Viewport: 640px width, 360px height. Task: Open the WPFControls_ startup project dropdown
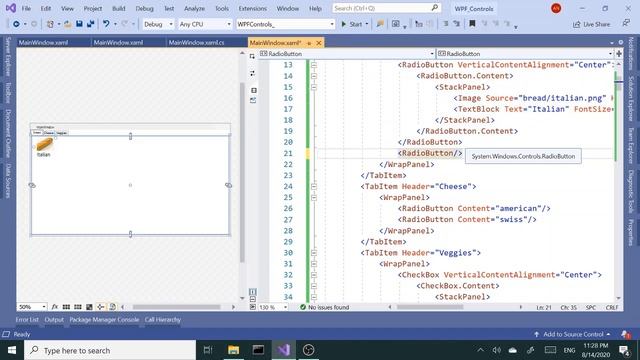pos(285,24)
